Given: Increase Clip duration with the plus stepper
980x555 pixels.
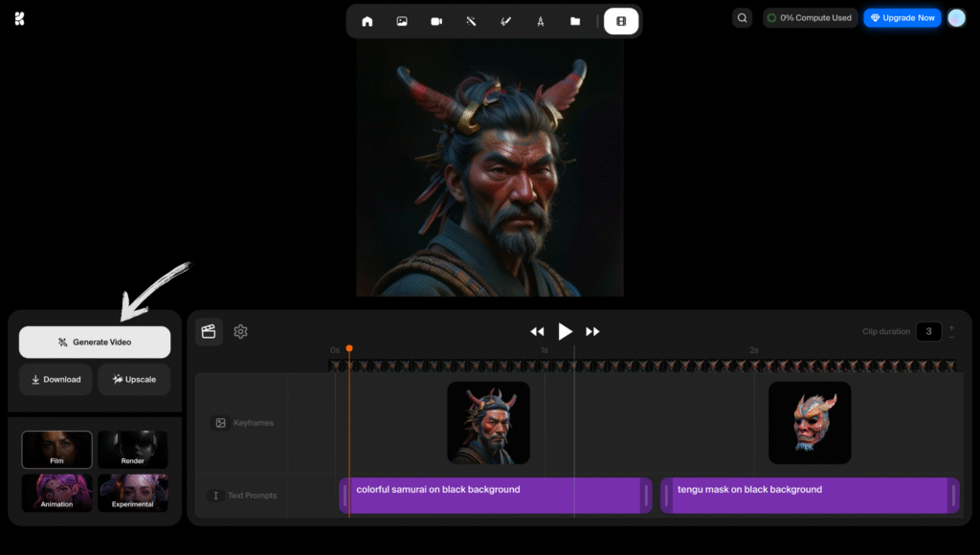Looking at the screenshot, I should point(951,326).
